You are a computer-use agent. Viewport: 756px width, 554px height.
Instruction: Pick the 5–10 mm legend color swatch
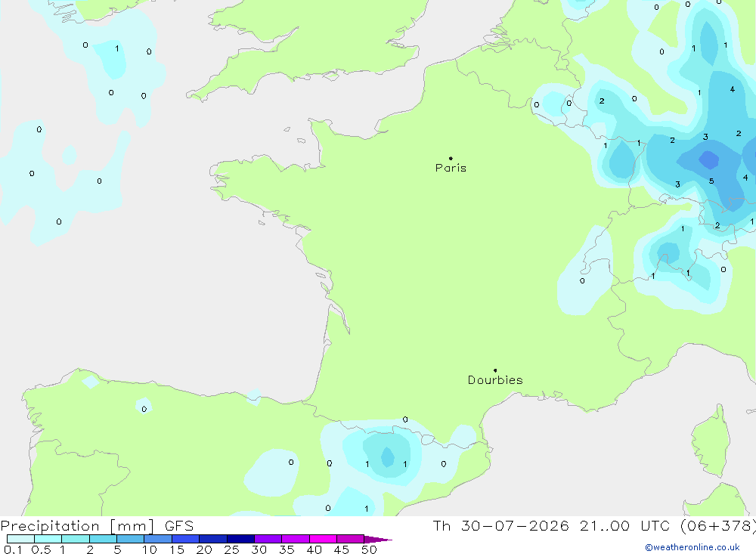[131, 539]
